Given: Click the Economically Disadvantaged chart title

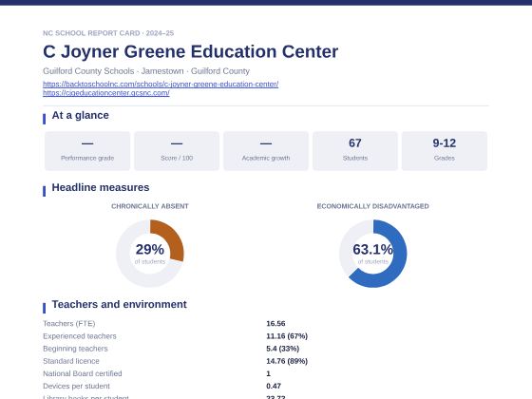Looking at the screenshot, I should tap(372, 206).
